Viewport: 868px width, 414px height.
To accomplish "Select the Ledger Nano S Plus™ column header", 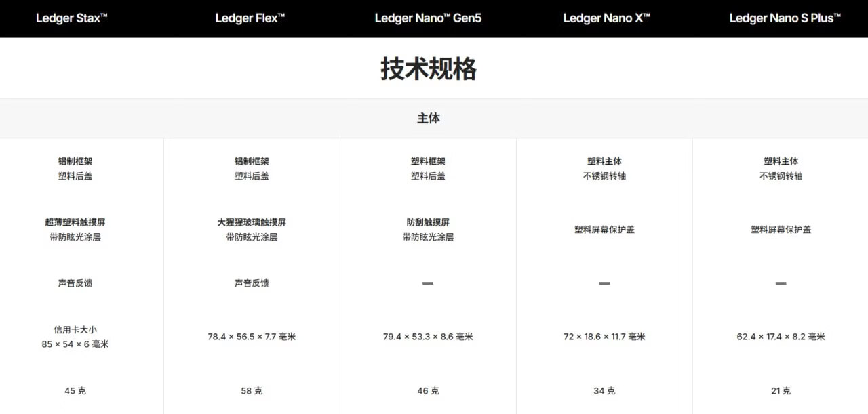I will 785,18.
